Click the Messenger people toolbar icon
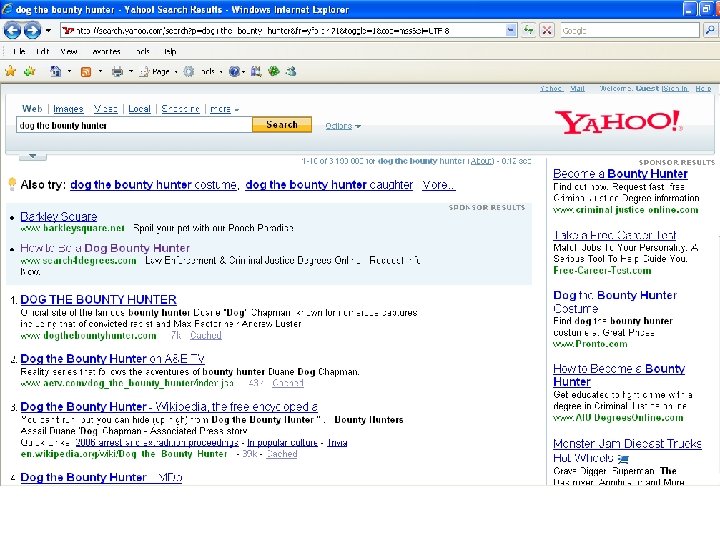Screen dimensions: 720x540 tap(292, 71)
